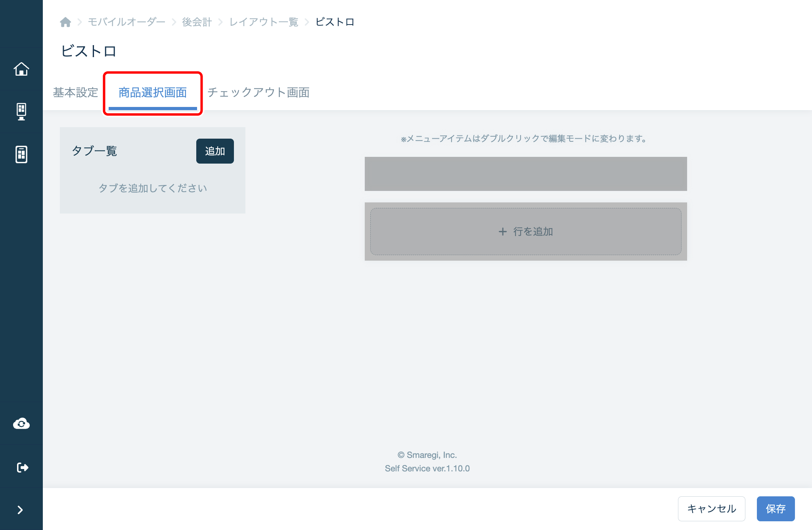
Task: Switch to the 基本設定 tab
Action: click(75, 92)
